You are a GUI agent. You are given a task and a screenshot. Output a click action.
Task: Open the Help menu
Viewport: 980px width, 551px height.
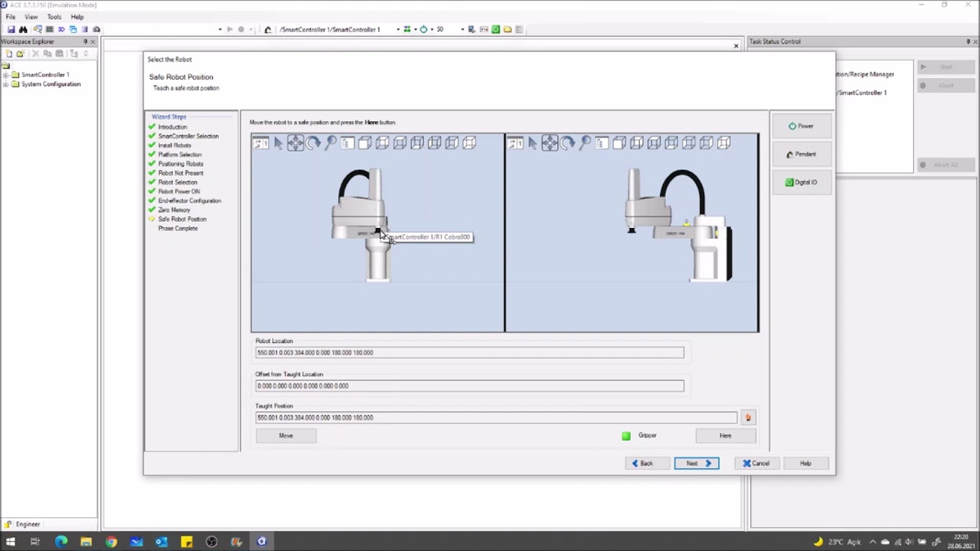(x=77, y=17)
